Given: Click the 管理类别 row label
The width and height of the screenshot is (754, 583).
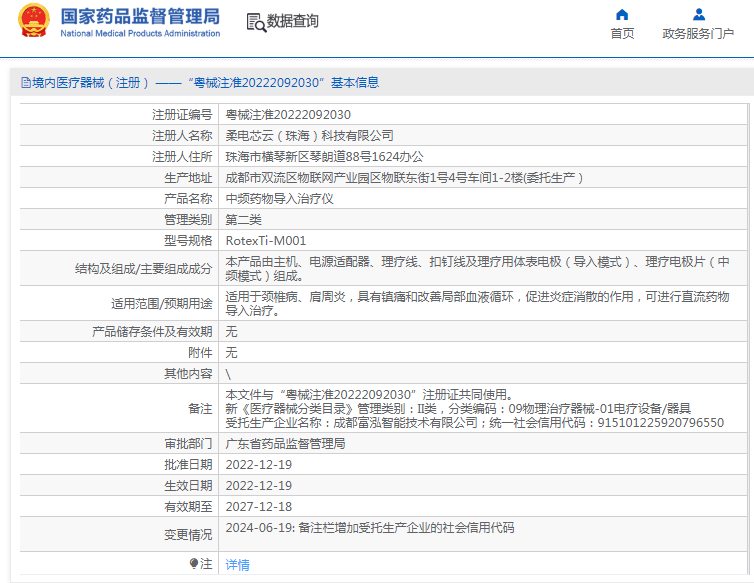Looking at the screenshot, I should (x=188, y=220).
